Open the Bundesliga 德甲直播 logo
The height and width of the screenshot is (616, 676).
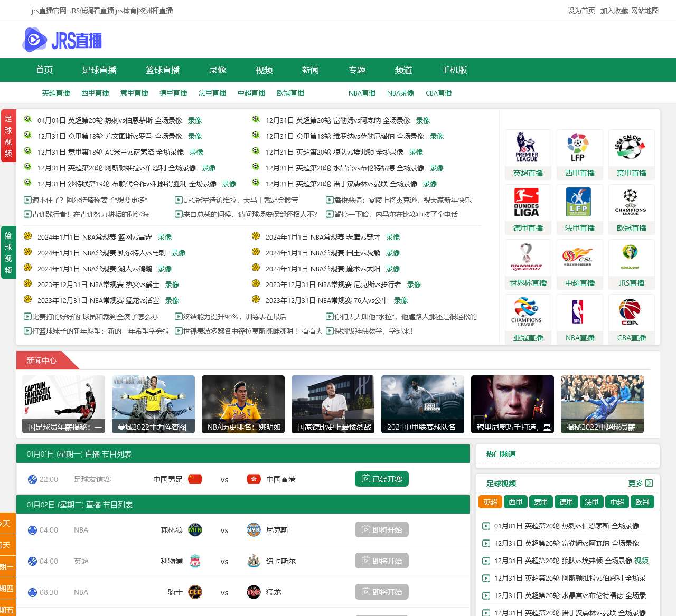point(528,203)
